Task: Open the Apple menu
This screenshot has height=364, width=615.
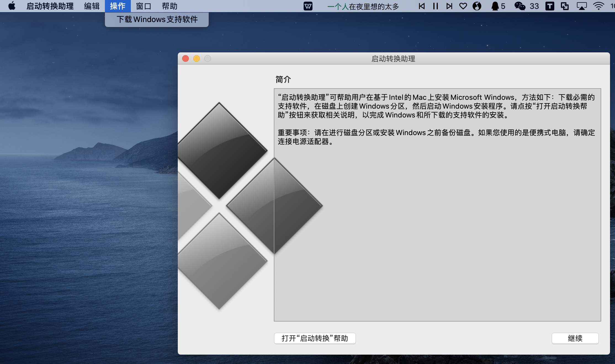Action: (12, 6)
